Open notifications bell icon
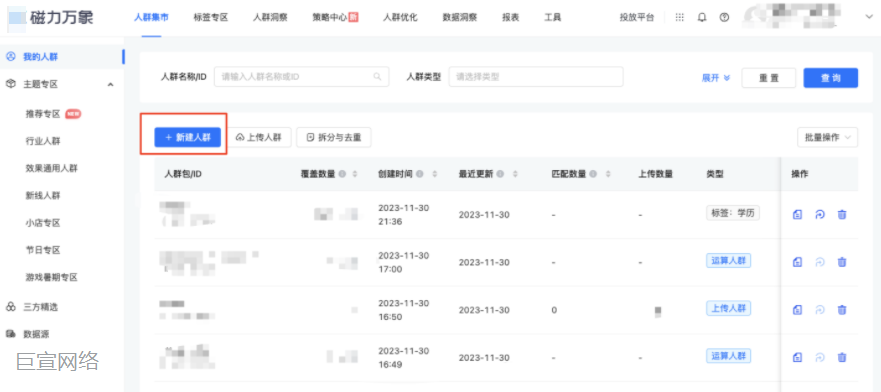This screenshot has height=392, width=881. pos(702,17)
